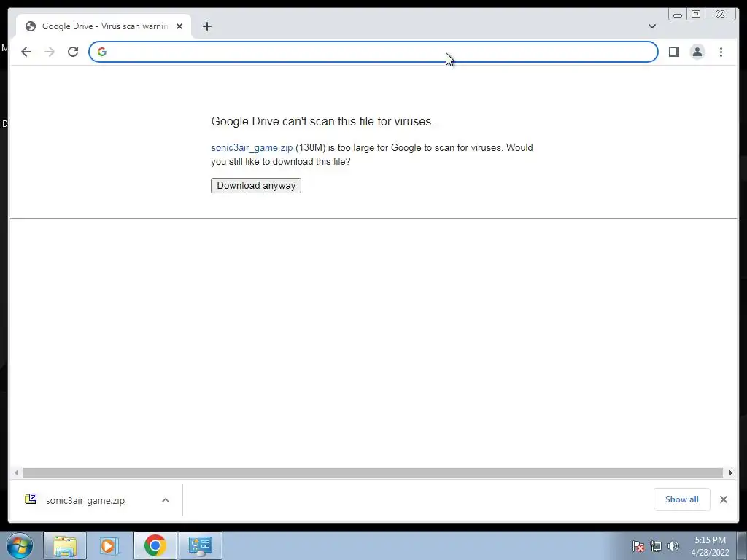Click horizontal scrollbar left arrow
Image resolution: width=747 pixels, height=560 pixels.
pos(16,472)
